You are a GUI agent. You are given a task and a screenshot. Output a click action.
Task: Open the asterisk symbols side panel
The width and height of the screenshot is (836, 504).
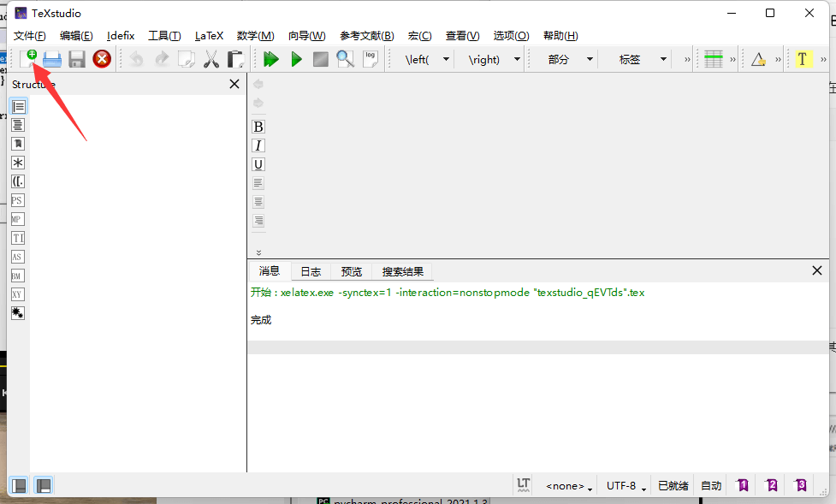[18, 163]
